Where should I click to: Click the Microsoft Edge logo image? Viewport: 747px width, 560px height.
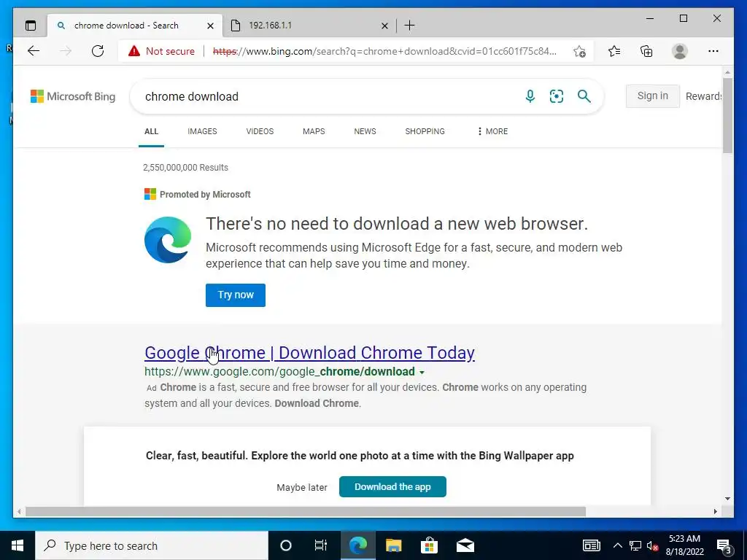168,239
